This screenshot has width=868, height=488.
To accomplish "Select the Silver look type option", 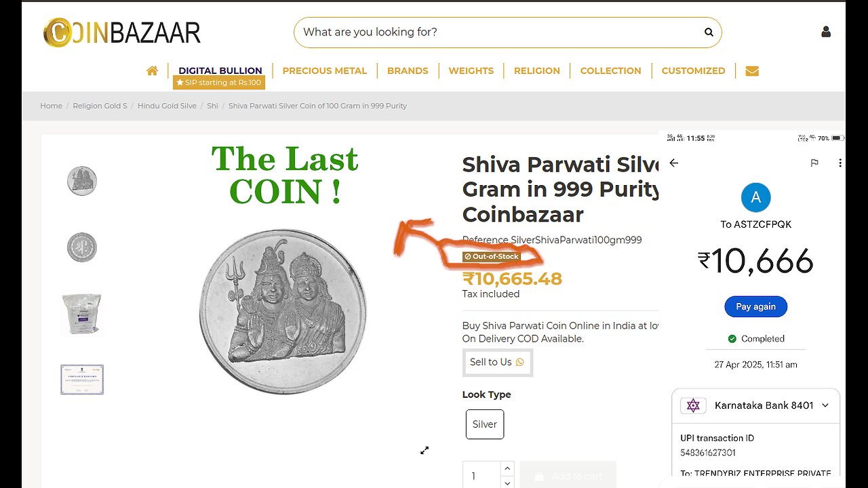I will click(x=485, y=424).
